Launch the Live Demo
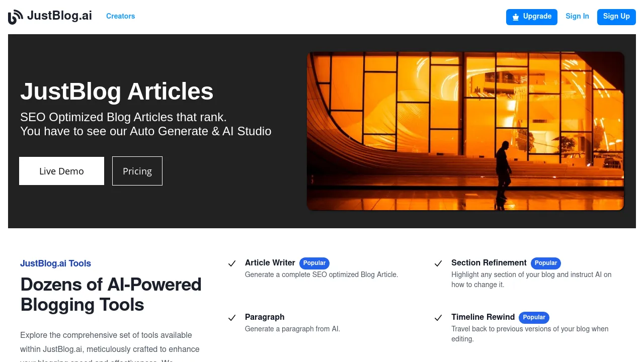This screenshot has width=644, height=362. (x=61, y=171)
